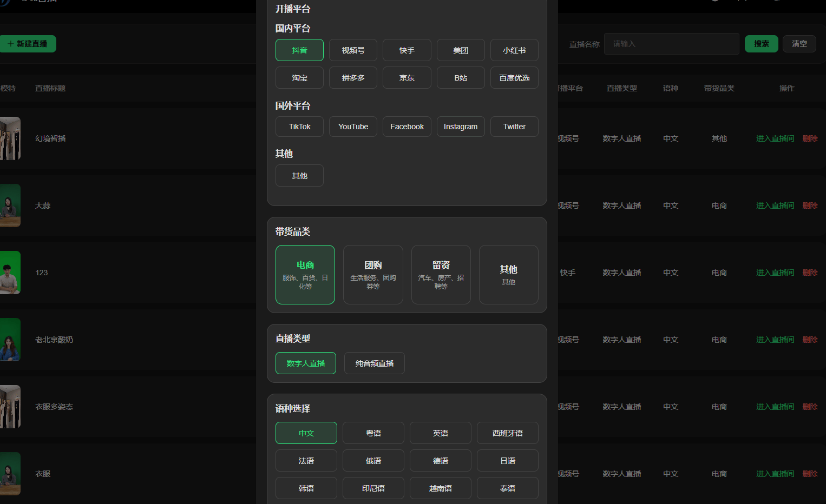Choose Instagram platform option
This screenshot has width=826, height=504.
coord(460,127)
